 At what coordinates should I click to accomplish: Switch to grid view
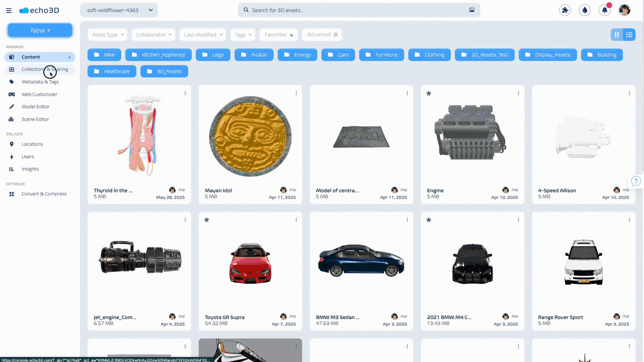(x=616, y=35)
